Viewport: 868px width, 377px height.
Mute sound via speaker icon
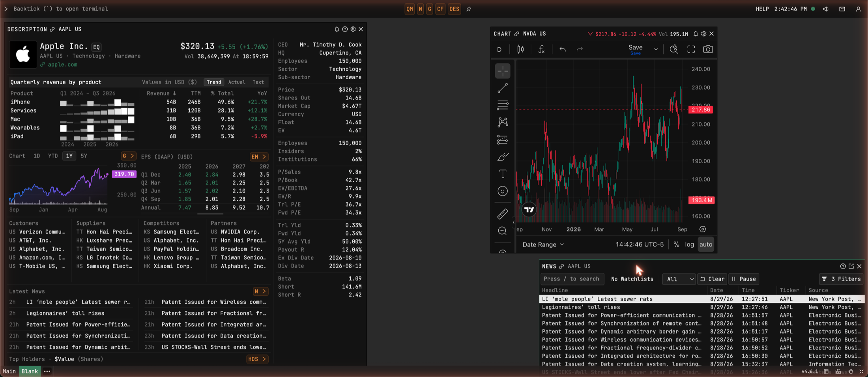826,9
